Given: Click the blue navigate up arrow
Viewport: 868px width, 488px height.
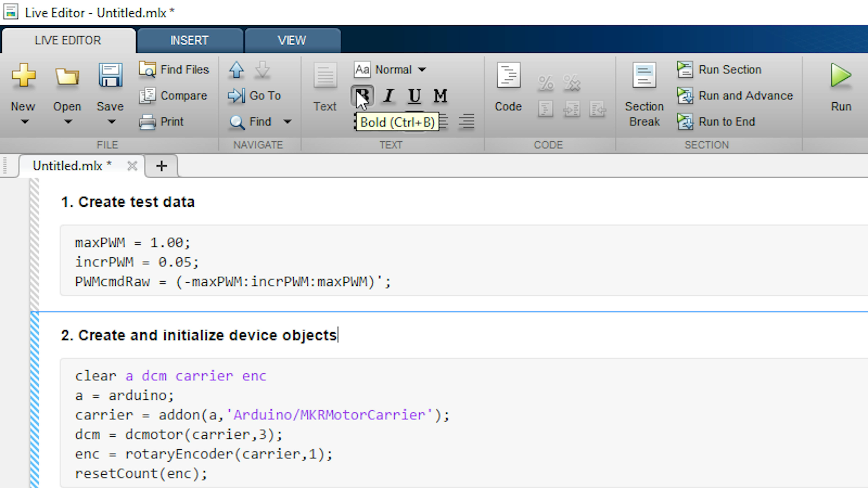Looking at the screenshot, I should tap(236, 70).
